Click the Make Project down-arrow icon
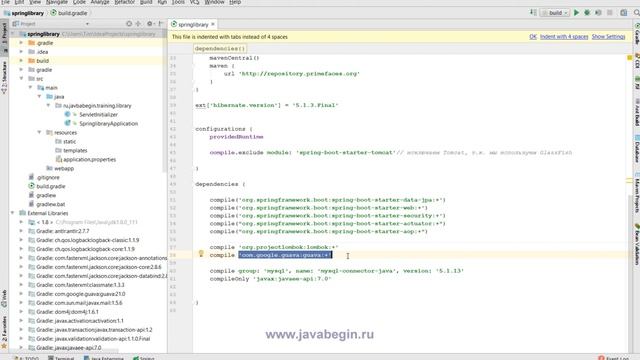This screenshot has height=360, width=640. 533,13
